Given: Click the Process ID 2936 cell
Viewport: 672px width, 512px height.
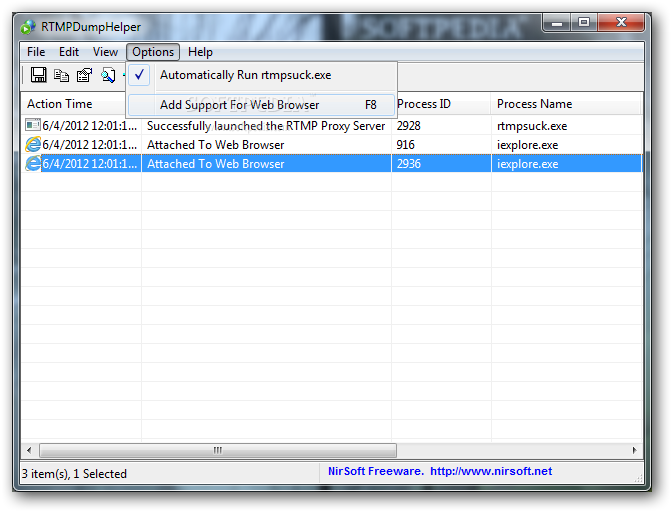Looking at the screenshot, I should [x=408, y=164].
